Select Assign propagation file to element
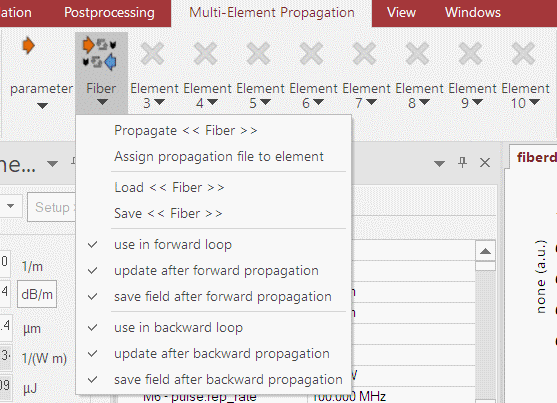The height and width of the screenshot is (403, 557). click(x=219, y=156)
